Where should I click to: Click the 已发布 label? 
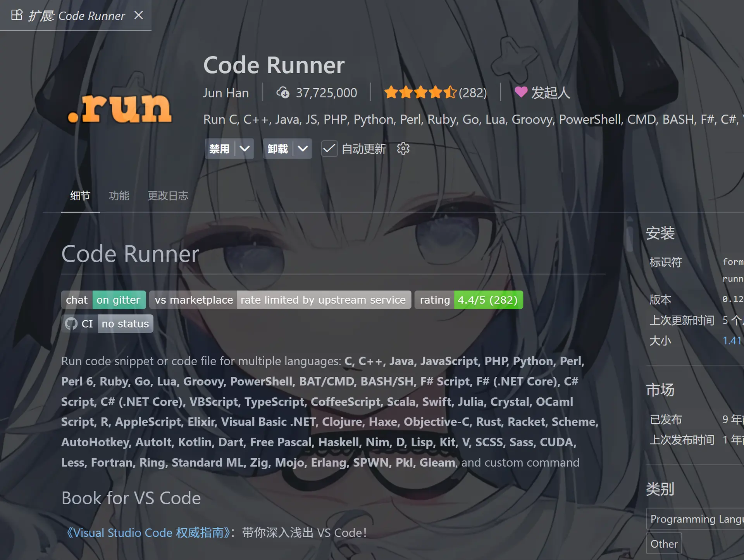(666, 419)
